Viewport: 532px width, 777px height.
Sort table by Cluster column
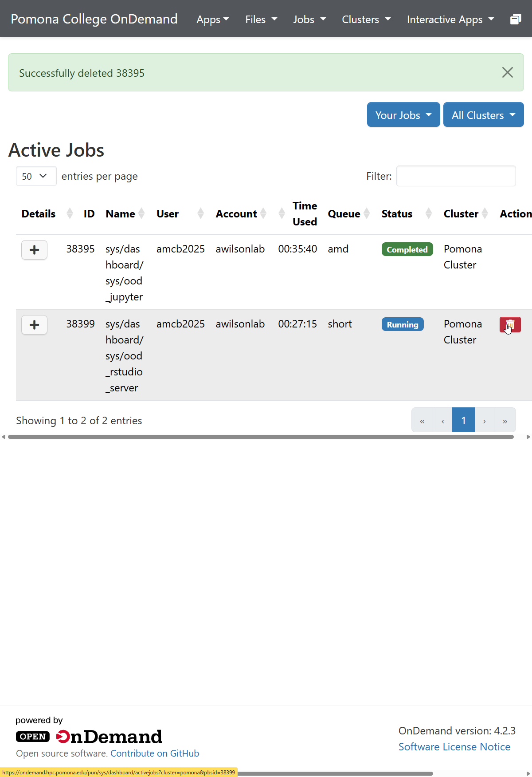(x=465, y=213)
